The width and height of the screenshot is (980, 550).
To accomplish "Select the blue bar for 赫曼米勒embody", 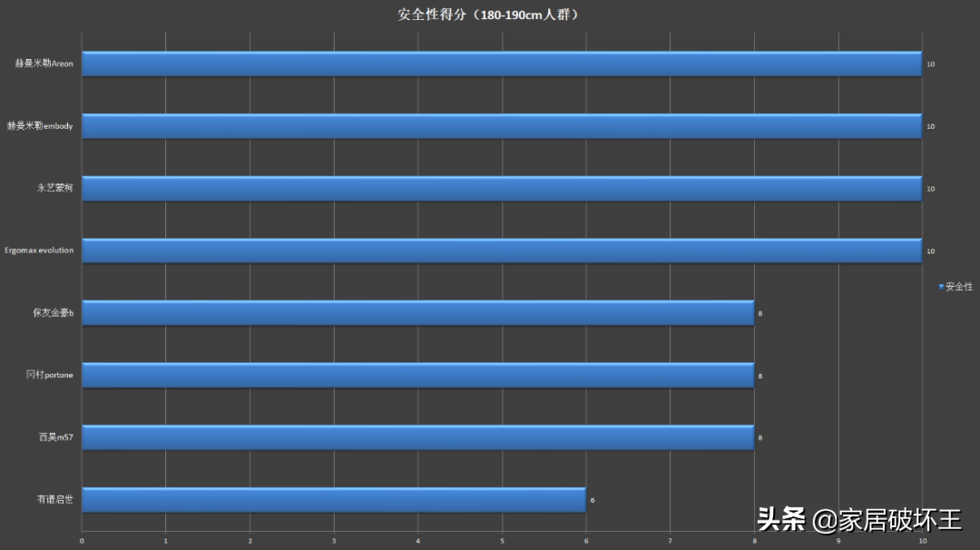I will coord(502,126).
